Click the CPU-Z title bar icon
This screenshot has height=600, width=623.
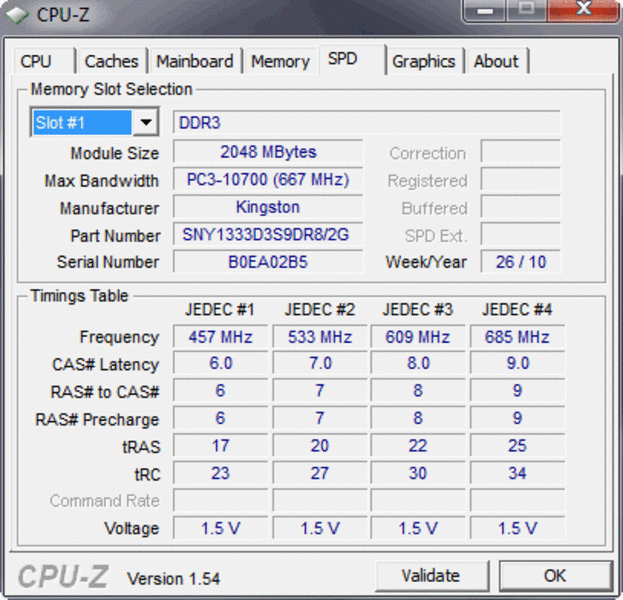point(17,15)
